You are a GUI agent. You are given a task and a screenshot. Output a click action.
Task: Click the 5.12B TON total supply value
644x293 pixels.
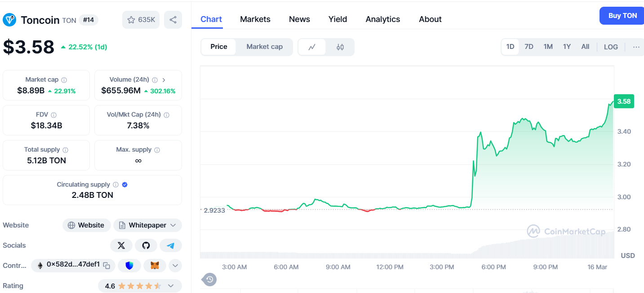[46, 161]
